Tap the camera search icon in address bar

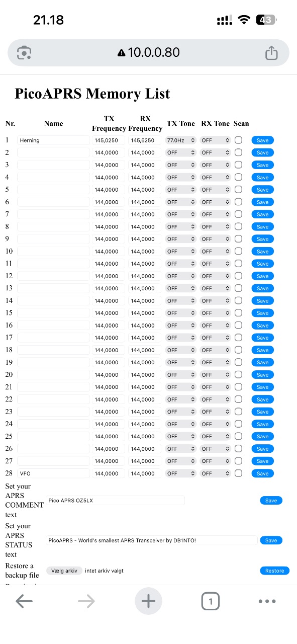click(24, 53)
